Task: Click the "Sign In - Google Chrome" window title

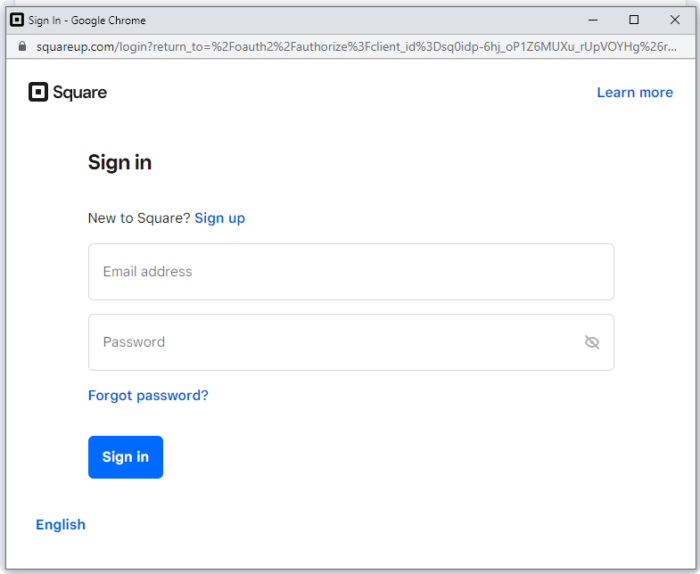Action: [x=87, y=20]
